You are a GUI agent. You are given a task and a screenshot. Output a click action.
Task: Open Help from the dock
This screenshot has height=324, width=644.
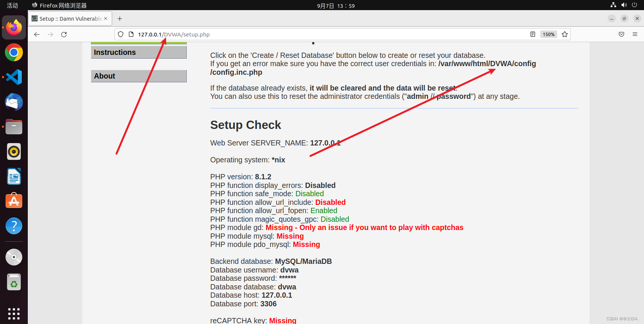tap(14, 226)
